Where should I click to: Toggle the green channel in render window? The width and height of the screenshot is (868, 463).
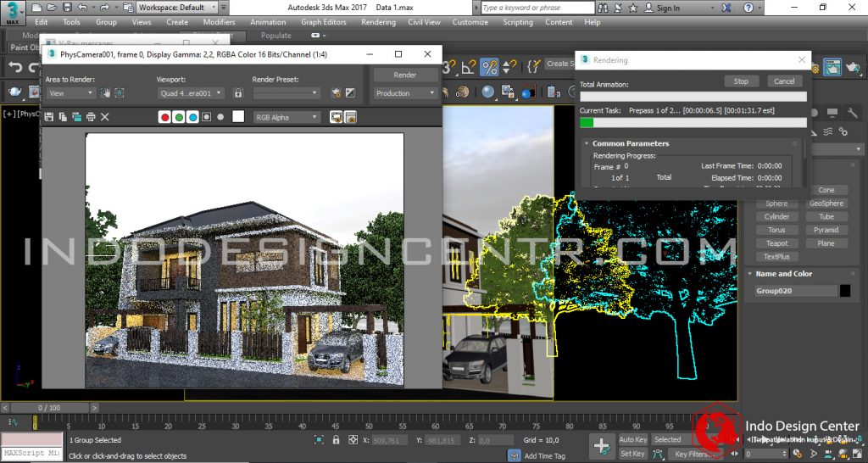pyautogui.click(x=178, y=117)
